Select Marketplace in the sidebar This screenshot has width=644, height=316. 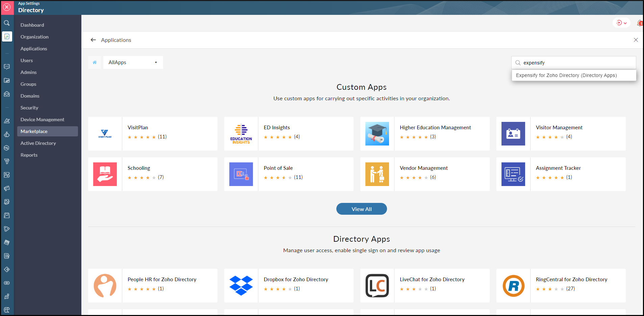point(34,131)
